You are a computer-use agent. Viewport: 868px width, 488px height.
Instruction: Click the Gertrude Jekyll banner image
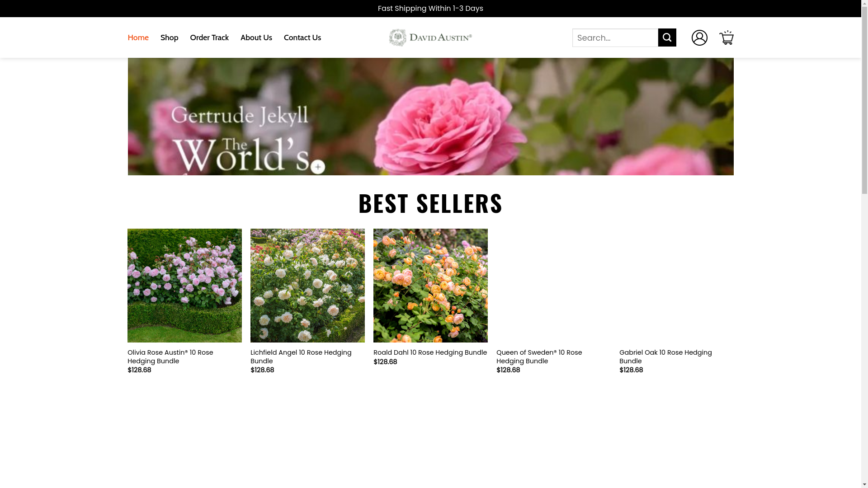[430, 117]
